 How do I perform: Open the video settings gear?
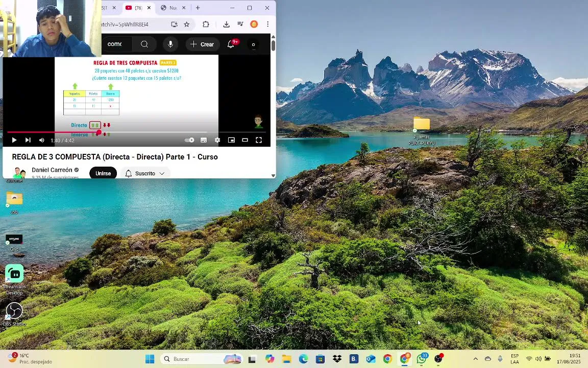tap(217, 140)
